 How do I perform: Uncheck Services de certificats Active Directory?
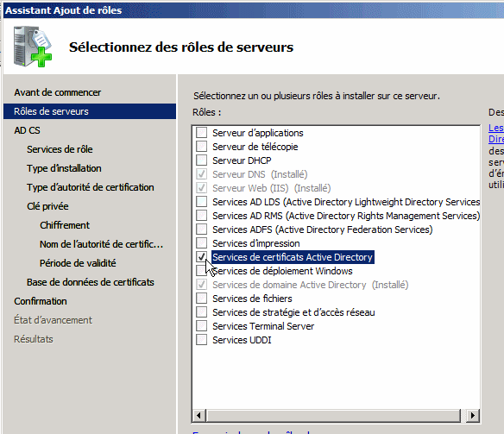tap(202, 257)
